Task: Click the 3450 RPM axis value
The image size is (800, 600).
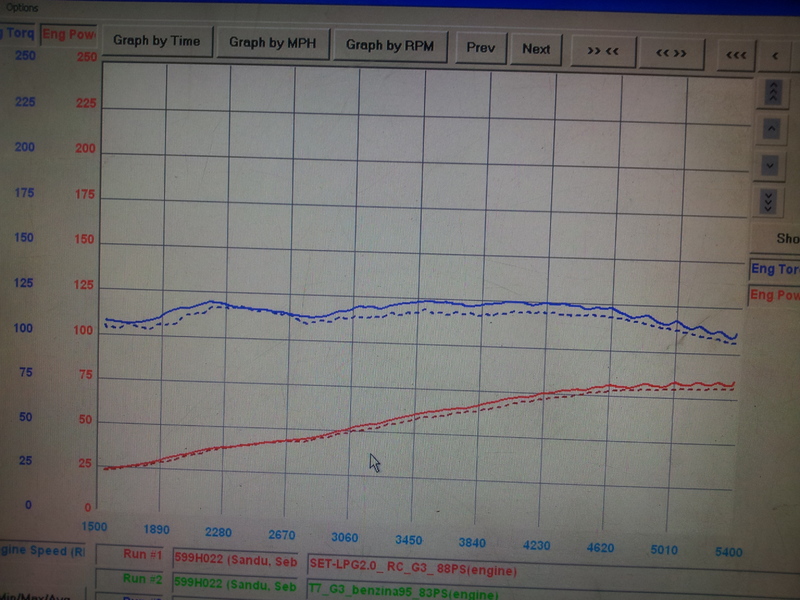Action: 409,540
